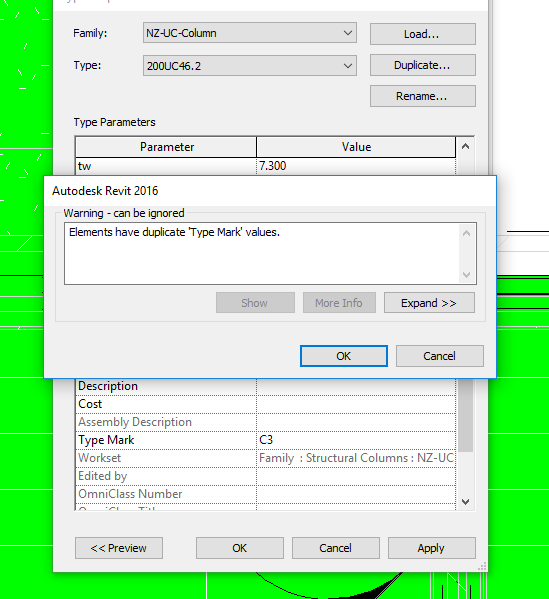Select the Type Mark parameter label
This screenshot has height=599, width=549.
point(106,440)
